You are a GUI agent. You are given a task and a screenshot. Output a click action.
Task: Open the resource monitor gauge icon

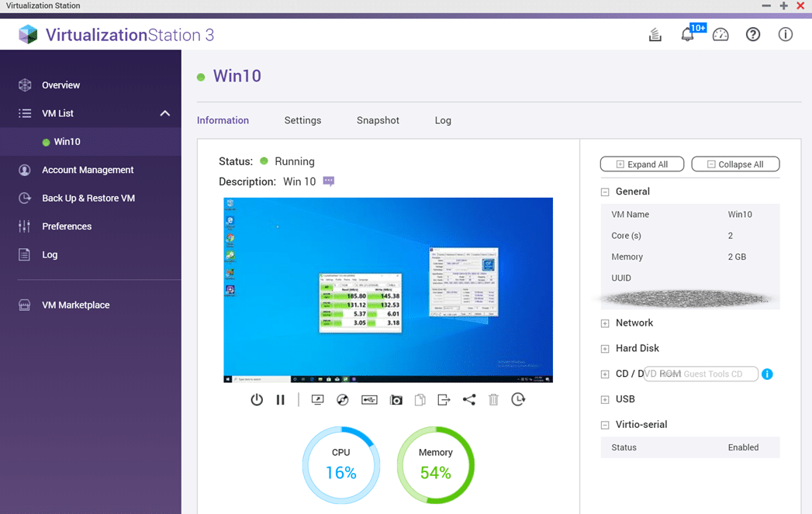[720, 35]
